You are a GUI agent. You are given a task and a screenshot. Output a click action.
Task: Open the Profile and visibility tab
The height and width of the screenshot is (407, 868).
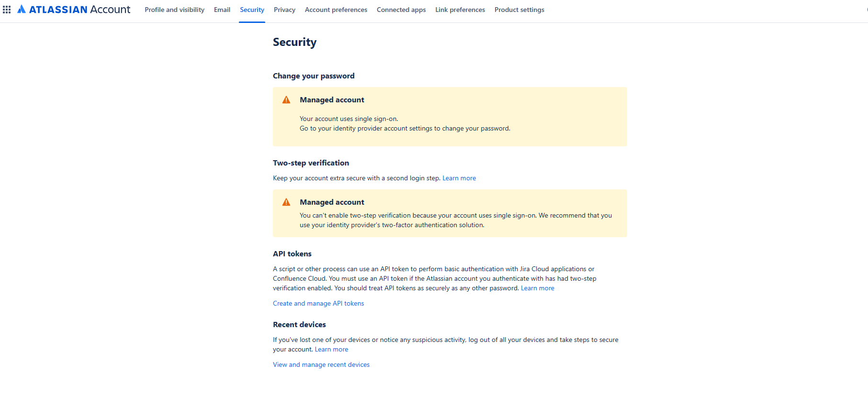coord(174,10)
